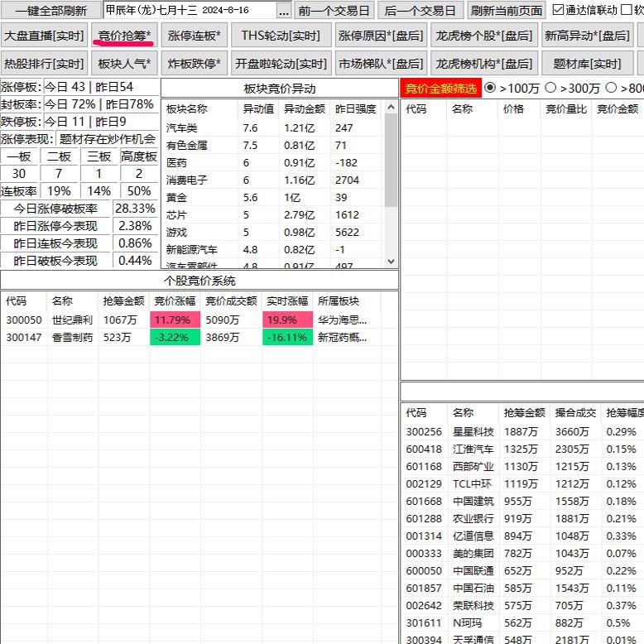Select the 医药 sector row

pos(273,162)
